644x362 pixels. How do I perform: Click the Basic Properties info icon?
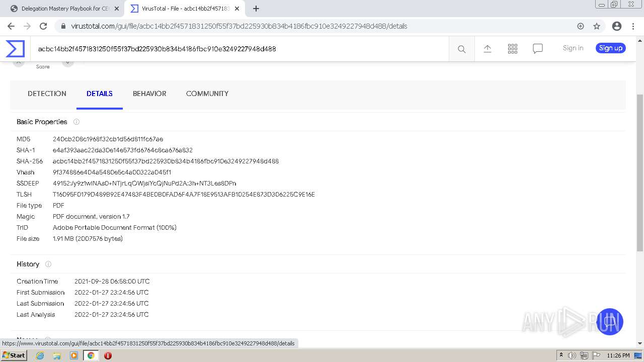click(x=76, y=122)
